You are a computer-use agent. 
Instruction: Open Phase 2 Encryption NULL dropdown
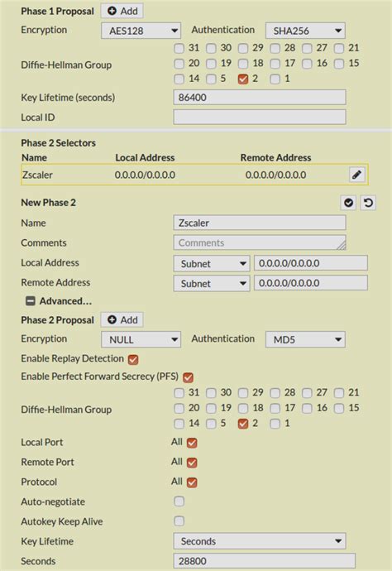[141, 339]
